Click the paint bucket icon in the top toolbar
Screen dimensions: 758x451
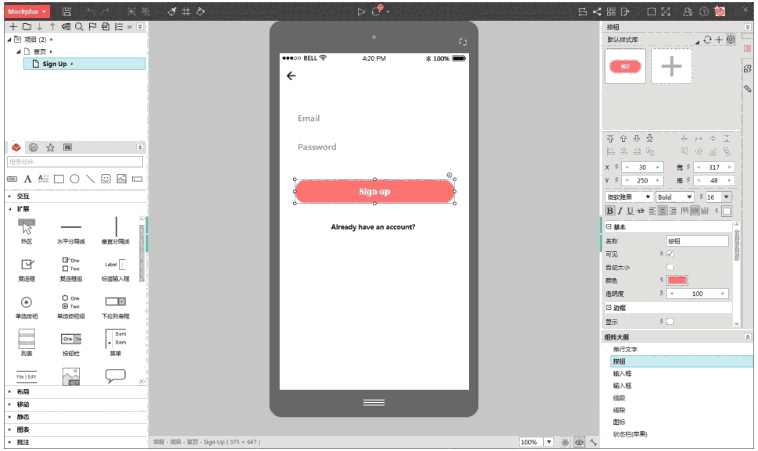pyautogui.click(x=200, y=11)
